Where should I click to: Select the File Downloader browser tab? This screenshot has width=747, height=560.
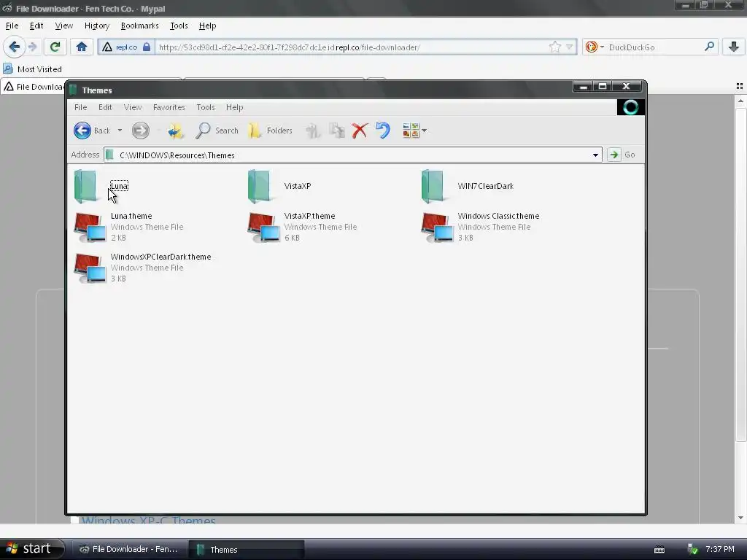click(x=33, y=87)
